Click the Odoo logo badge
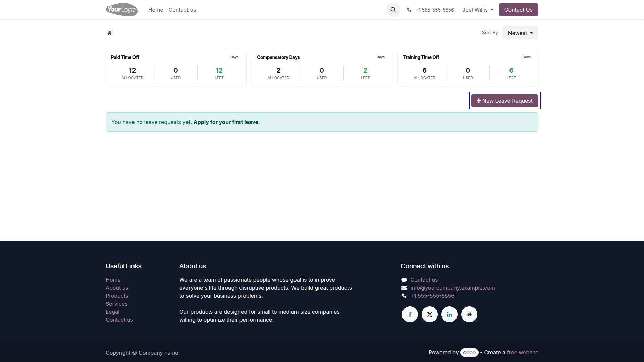The height and width of the screenshot is (362, 644). pyautogui.click(x=469, y=352)
